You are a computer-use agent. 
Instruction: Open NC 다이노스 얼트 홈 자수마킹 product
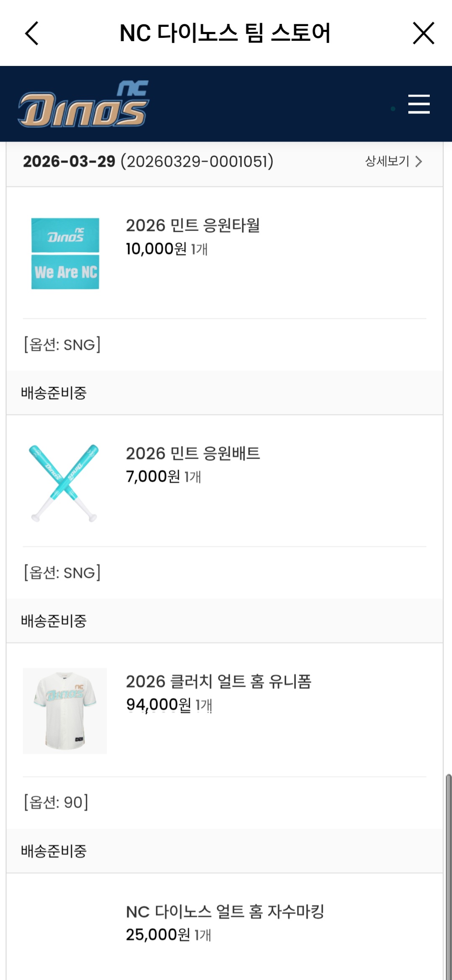click(x=225, y=912)
